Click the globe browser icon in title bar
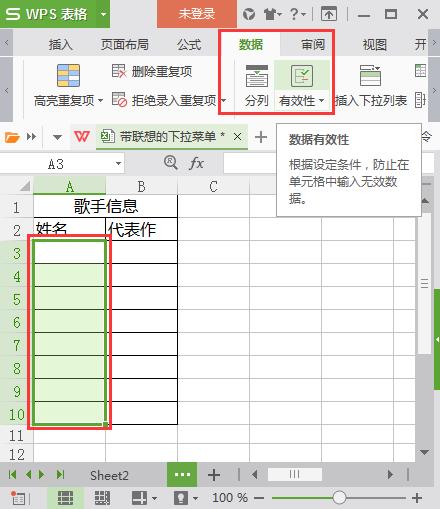 pyautogui.click(x=249, y=14)
